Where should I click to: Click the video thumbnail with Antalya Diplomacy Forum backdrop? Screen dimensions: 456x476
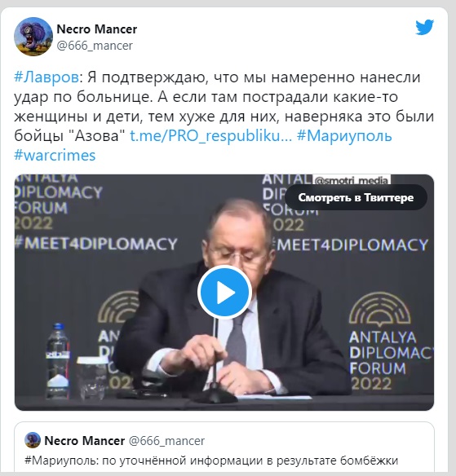tap(224, 293)
